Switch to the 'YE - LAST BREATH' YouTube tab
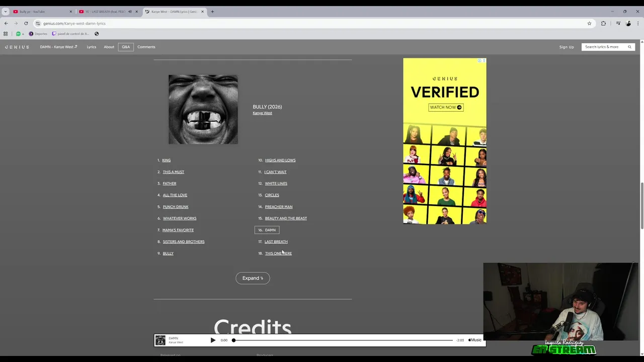Screen dimensions: 644x362 [107, 12]
